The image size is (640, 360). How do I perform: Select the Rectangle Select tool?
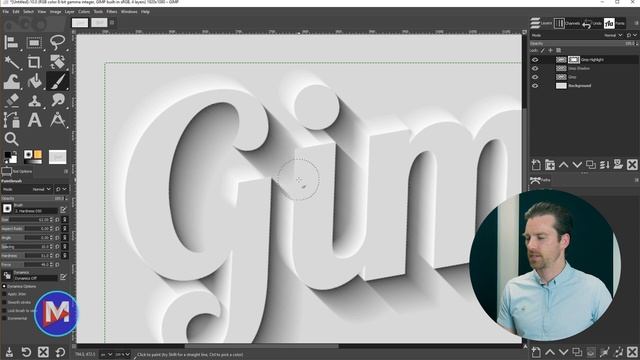coord(34,42)
